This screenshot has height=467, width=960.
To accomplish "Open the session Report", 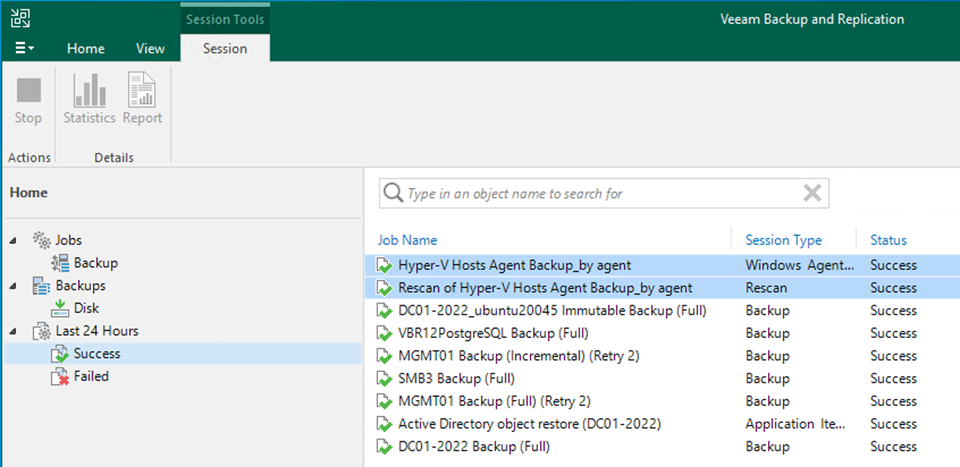I will pos(142,98).
